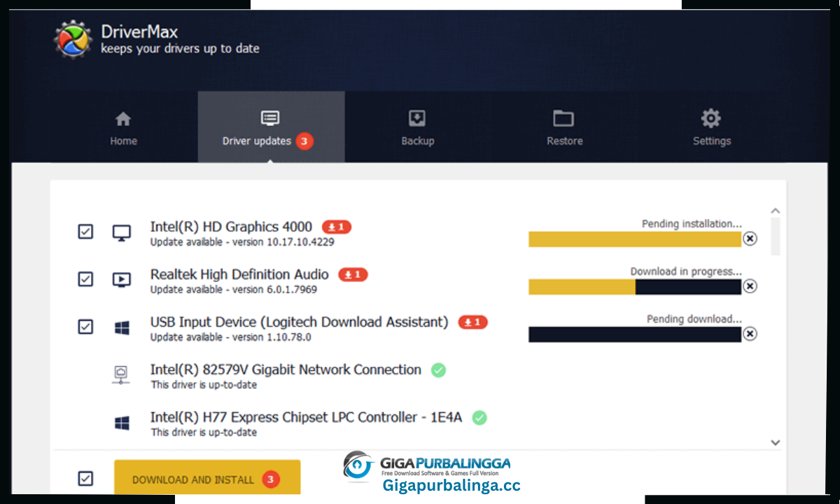Switch to the Driver updates tab

[271, 127]
